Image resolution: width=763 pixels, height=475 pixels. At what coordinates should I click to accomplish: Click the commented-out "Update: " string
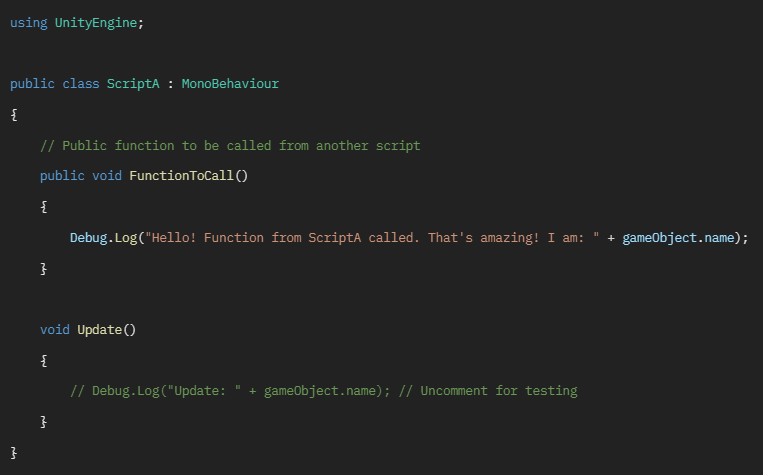click(203, 391)
